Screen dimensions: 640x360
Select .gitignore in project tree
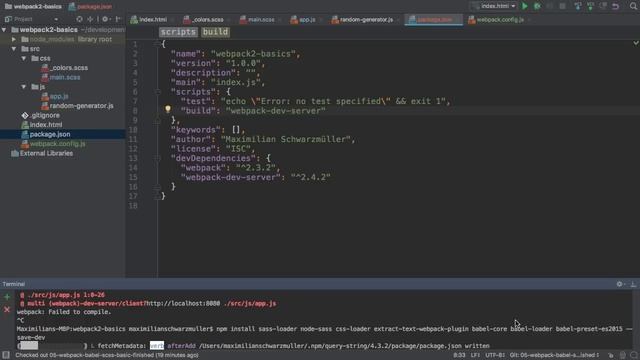pos(44,116)
